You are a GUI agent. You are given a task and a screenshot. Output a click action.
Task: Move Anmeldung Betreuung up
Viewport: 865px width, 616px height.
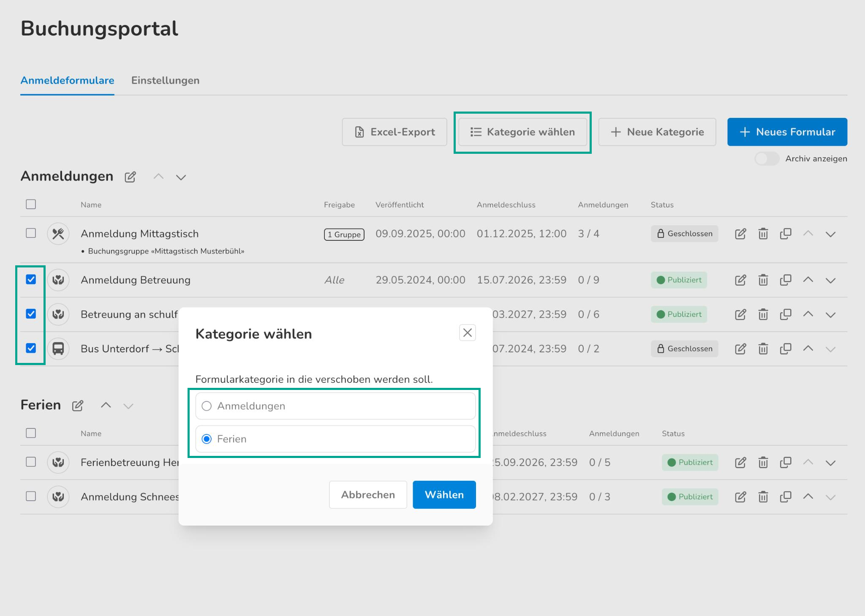click(808, 280)
